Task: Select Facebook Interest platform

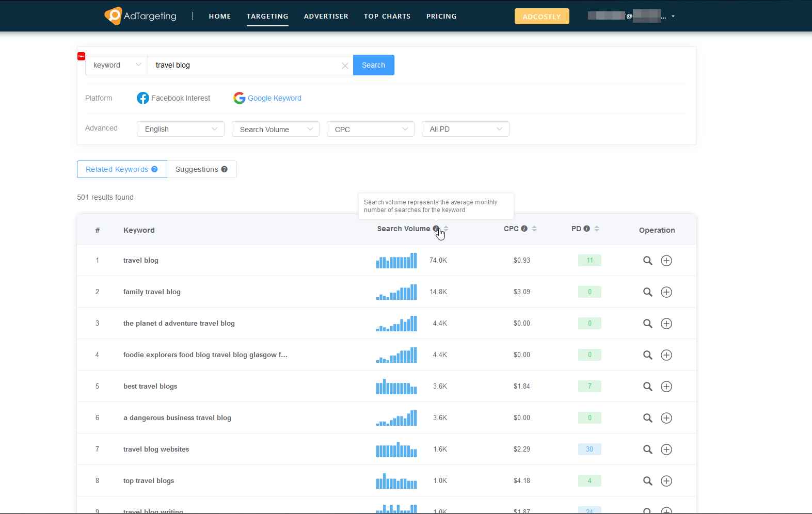Action: pyautogui.click(x=173, y=98)
